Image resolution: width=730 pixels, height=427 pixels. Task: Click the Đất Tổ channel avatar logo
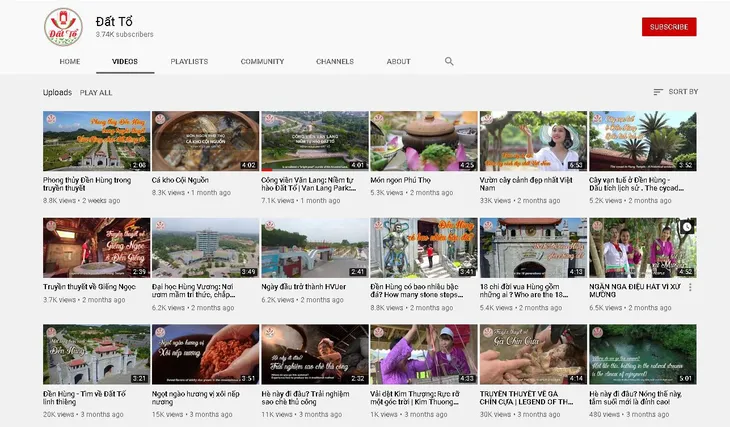(63, 27)
